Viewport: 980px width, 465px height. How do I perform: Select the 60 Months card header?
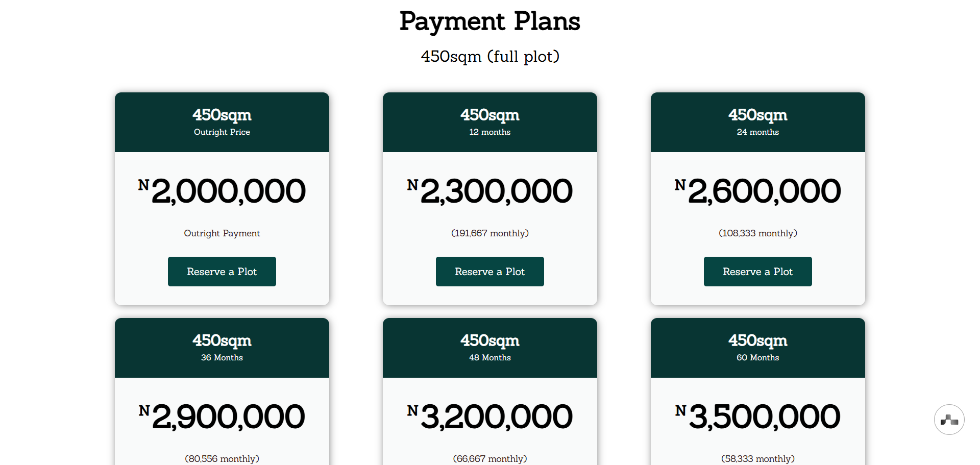(757, 348)
